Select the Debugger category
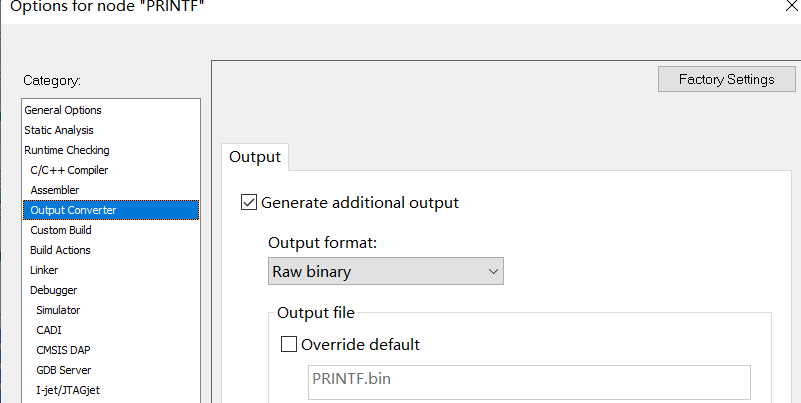Image resolution: width=801 pixels, height=403 pixels. (x=54, y=290)
